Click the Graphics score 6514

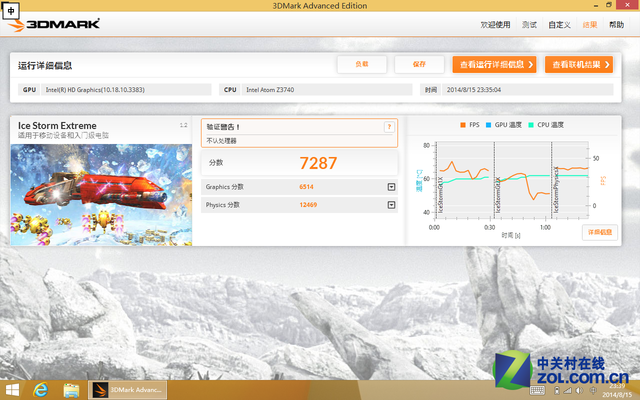click(306, 187)
